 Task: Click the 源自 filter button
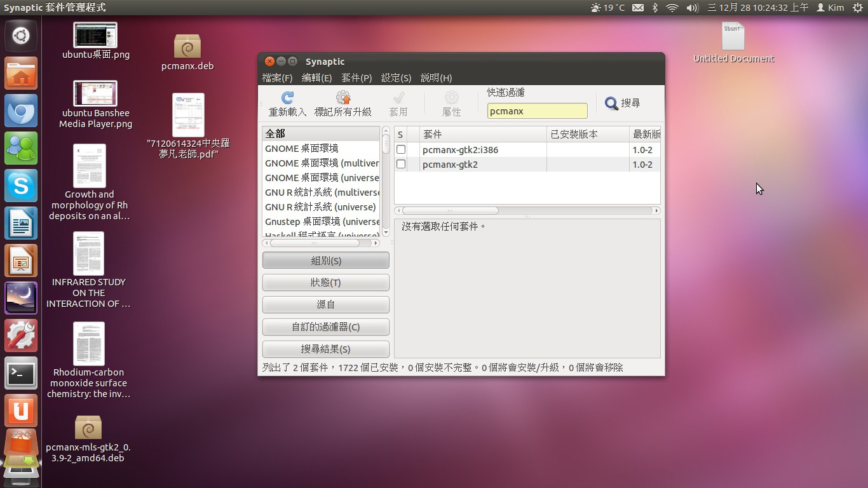(326, 305)
